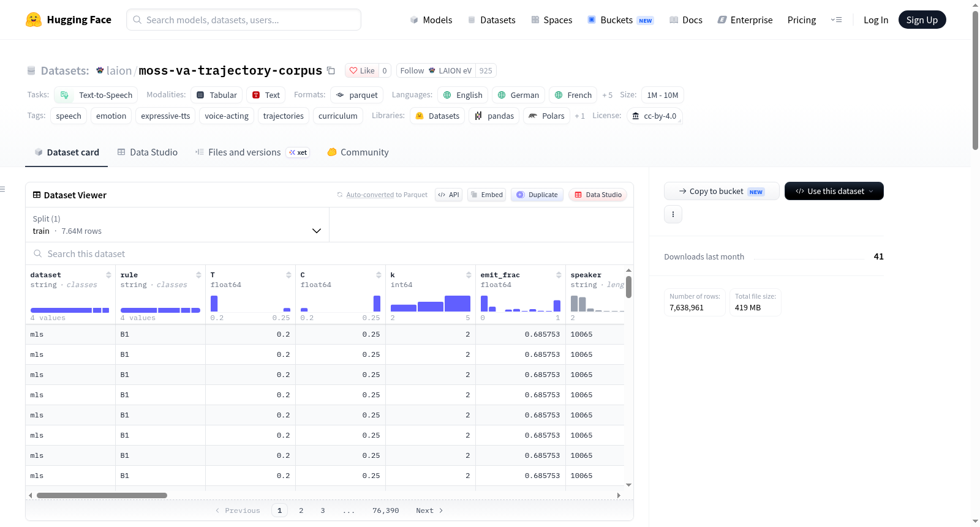Image resolution: width=980 pixels, height=527 pixels.
Task: Sort by the emit_frac column
Action: click(x=559, y=275)
